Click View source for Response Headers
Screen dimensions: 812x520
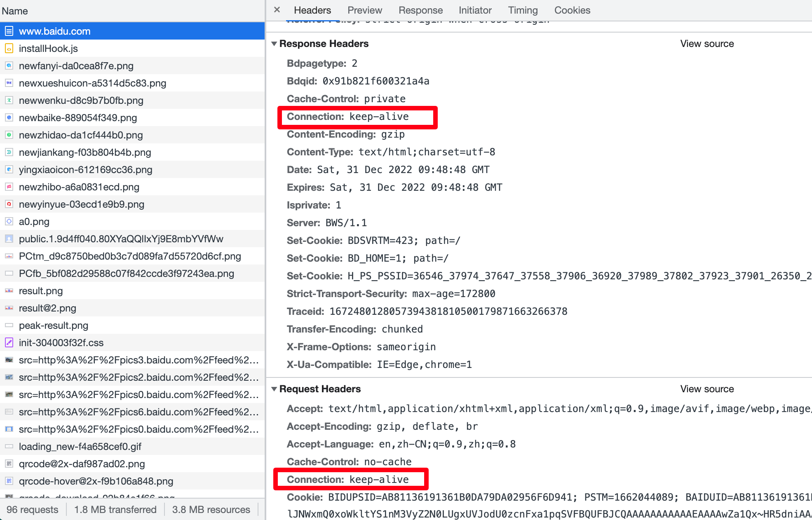pos(707,44)
